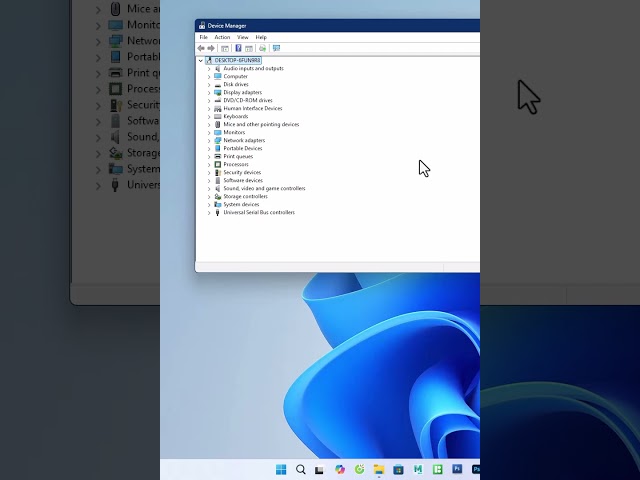Click the Device Manager title bar text
Viewport: 640px width, 480px height.
227,26
